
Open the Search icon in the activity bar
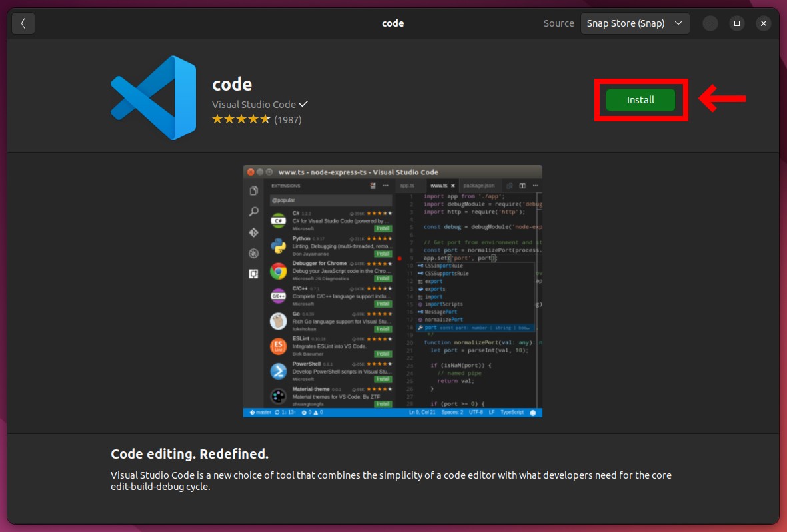(254, 210)
